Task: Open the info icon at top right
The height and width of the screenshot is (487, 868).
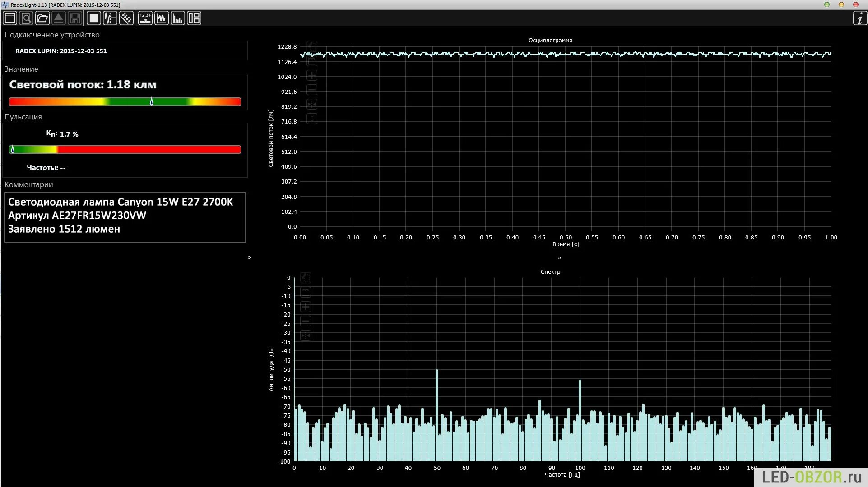Action: click(859, 18)
